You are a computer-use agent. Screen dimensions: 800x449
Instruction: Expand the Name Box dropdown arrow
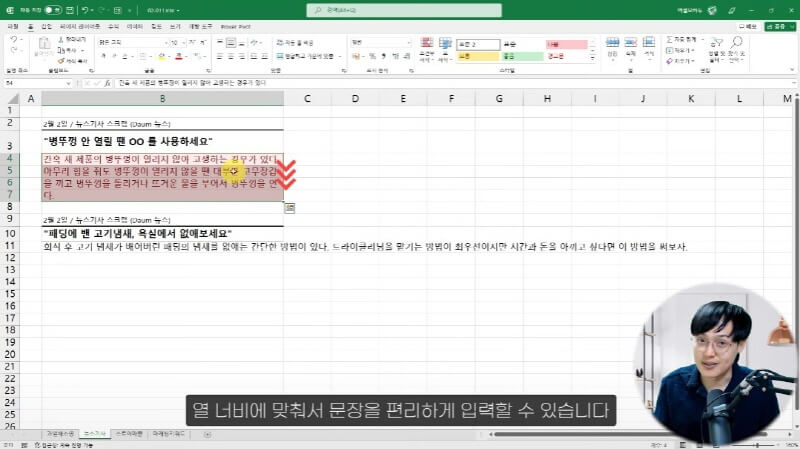click(x=68, y=83)
